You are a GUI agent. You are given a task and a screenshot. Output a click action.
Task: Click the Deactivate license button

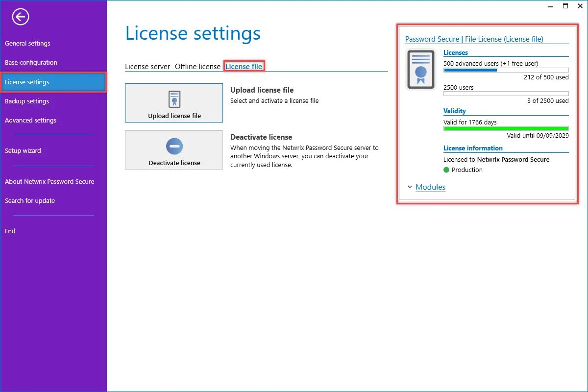[x=174, y=150]
